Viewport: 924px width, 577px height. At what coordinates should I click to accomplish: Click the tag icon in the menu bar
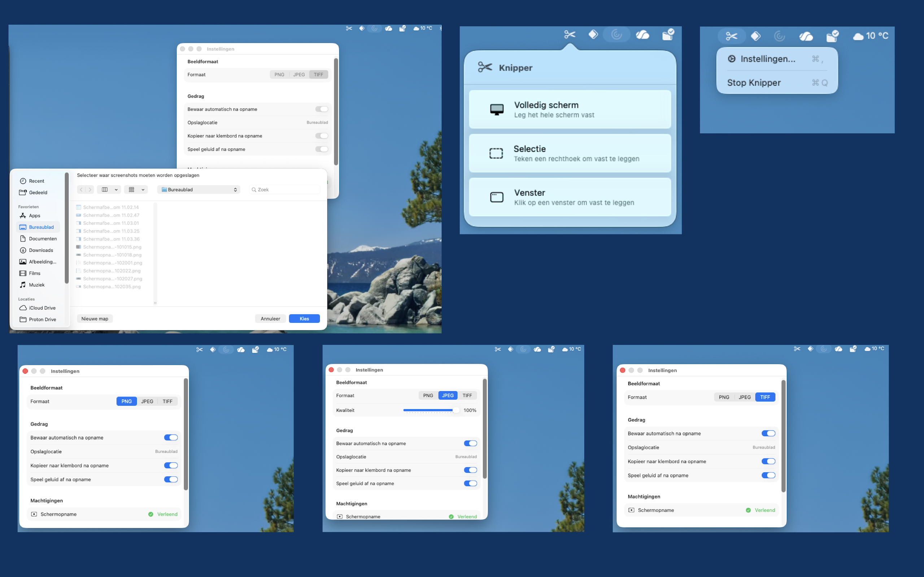click(x=593, y=34)
